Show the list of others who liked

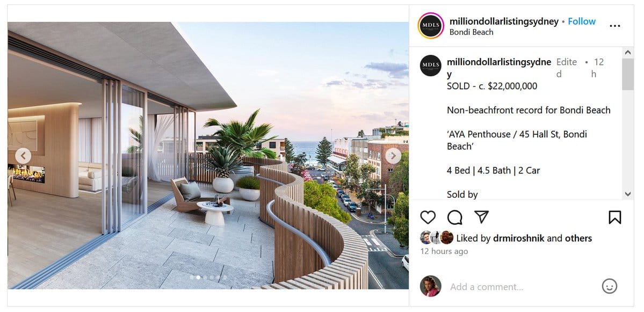pos(578,238)
